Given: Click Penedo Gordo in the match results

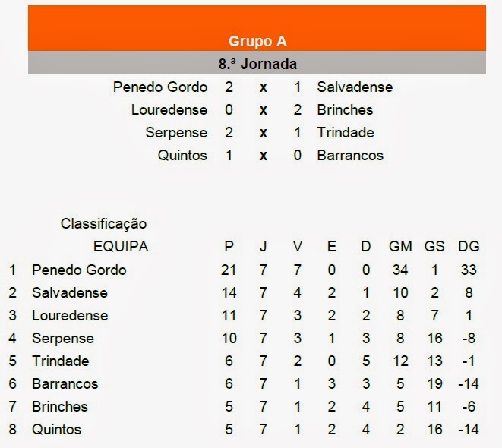Looking at the screenshot, I should [x=160, y=87].
